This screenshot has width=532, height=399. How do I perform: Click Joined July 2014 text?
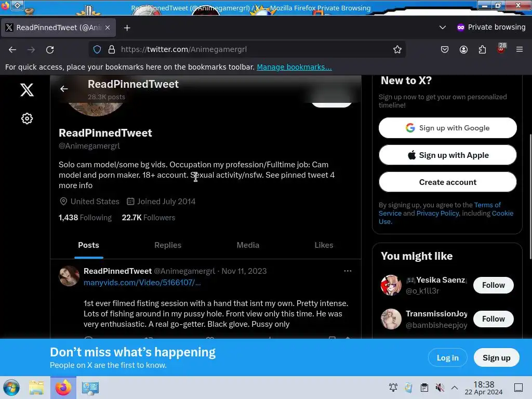tap(166, 202)
